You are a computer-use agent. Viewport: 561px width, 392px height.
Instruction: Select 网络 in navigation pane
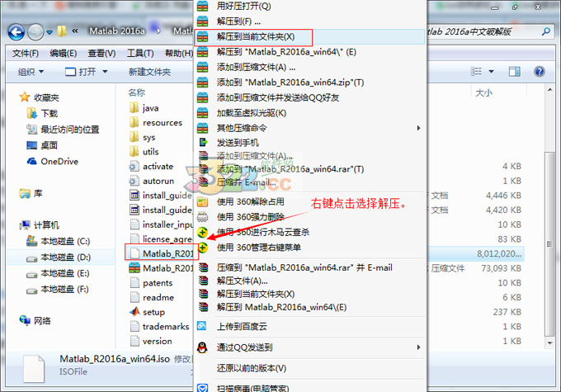[x=35, y=321]
